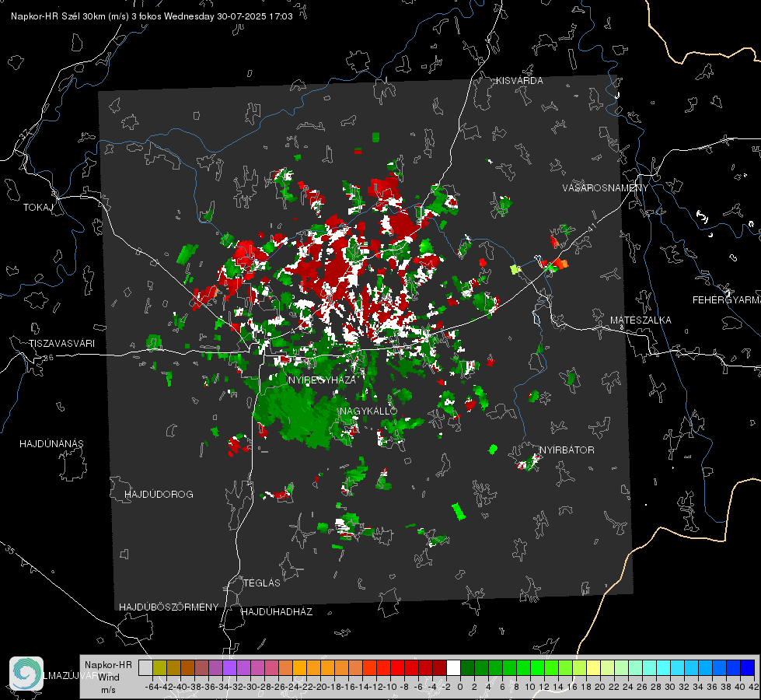Viewport: 761px width, 700px height.
Task: Click the 'Wind' legend label
Action: tap(109, 677)
